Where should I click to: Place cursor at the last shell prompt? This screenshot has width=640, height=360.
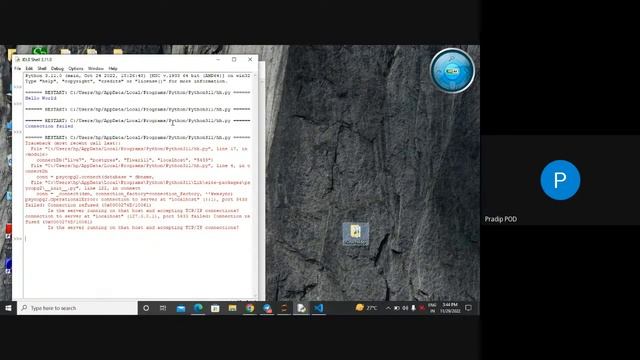tap(26, 239)
